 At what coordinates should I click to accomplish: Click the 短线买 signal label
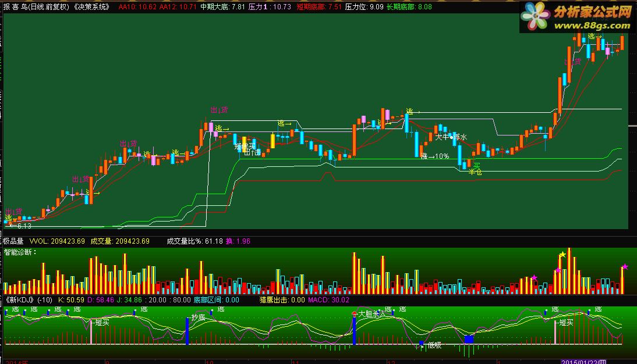[245, 146]
